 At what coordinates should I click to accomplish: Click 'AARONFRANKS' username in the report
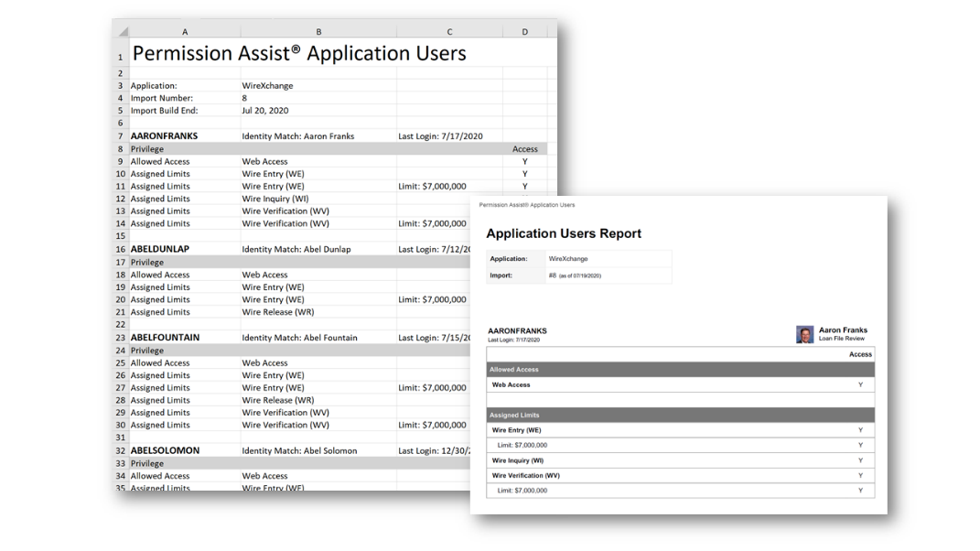[517, 330]
